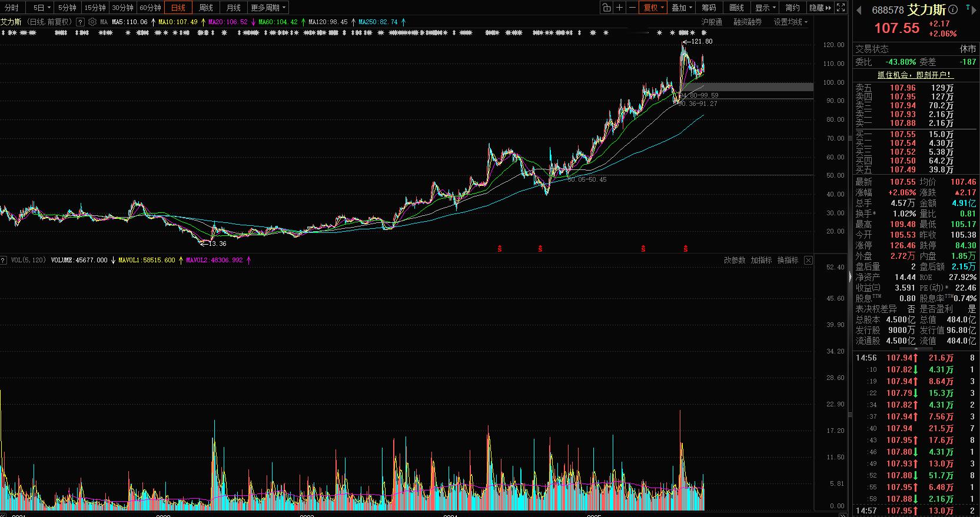
Task: Click 买五 price 107.49
Action: 903,169
